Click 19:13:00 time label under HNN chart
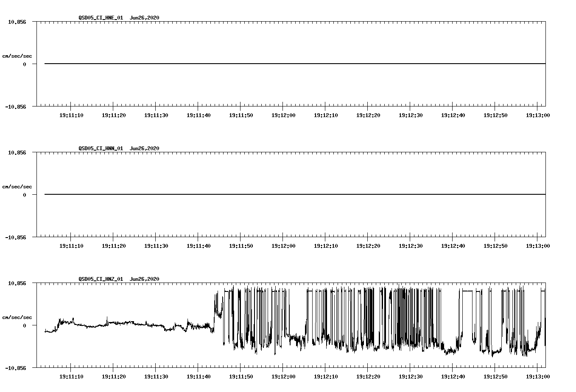 pos(538,246)
